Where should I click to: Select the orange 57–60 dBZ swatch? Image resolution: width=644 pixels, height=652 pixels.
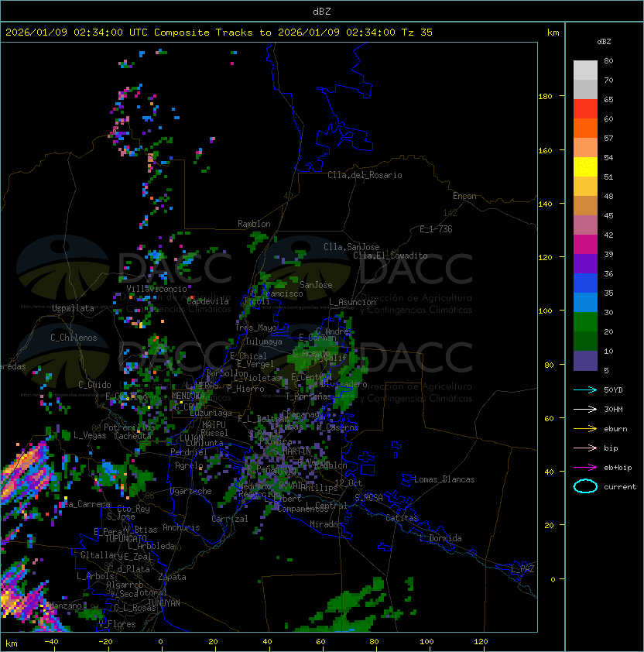[x=585, y=128]
